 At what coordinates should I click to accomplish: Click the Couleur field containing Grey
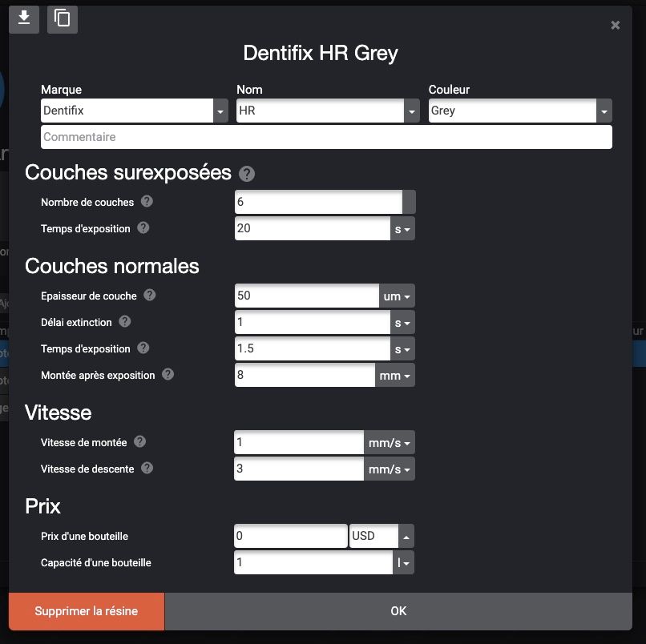[512, 111]
